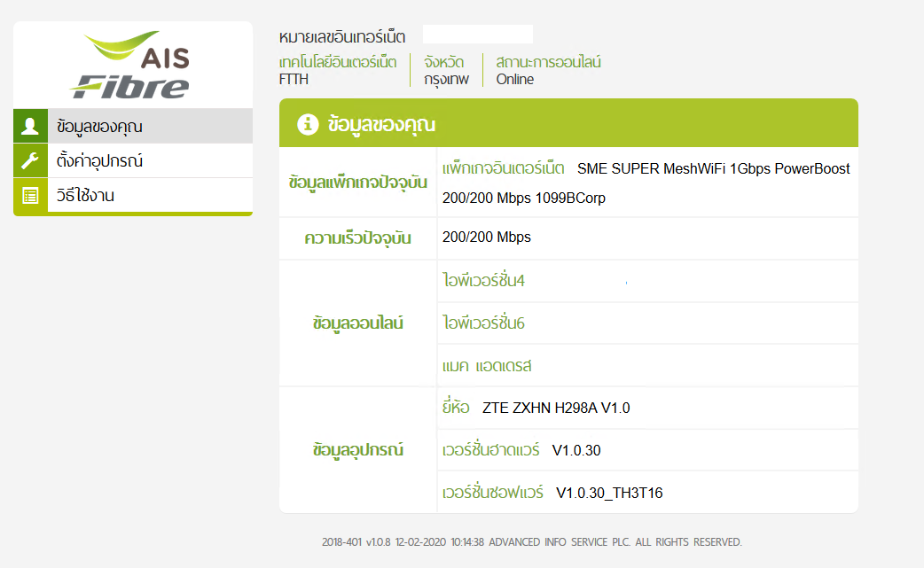Click the blank internet number field
The width and height of the screenshot is (924, 568).
[478, 35]
